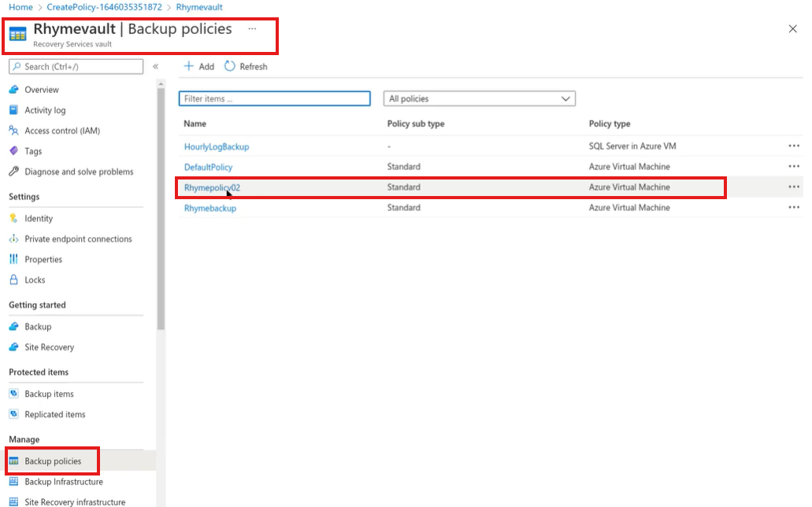Open Properties under Settings

43,259
